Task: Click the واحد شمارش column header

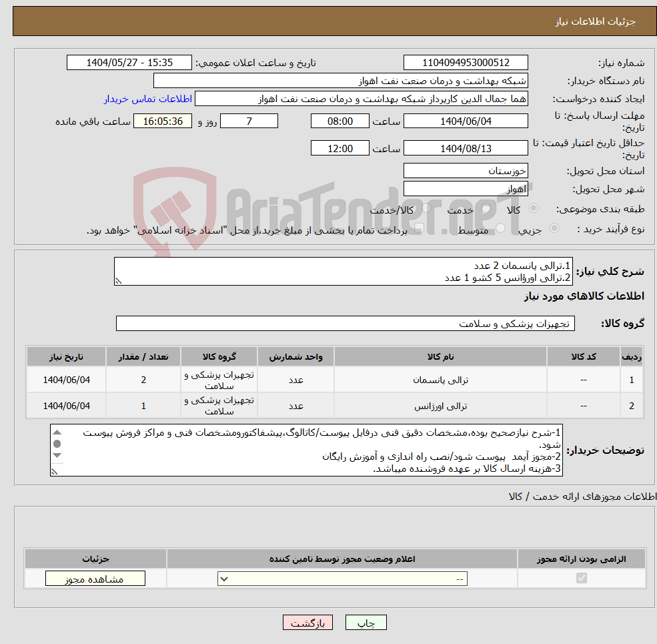Action: 296,356
